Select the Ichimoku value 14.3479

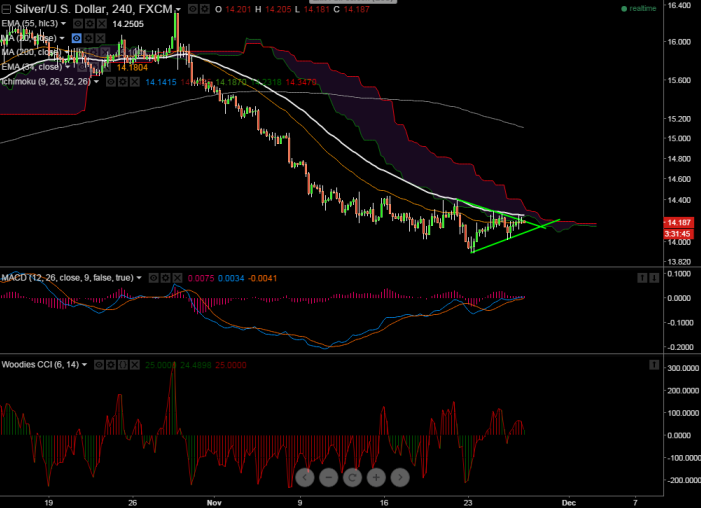pyautogui.click(x=300, y=82)
